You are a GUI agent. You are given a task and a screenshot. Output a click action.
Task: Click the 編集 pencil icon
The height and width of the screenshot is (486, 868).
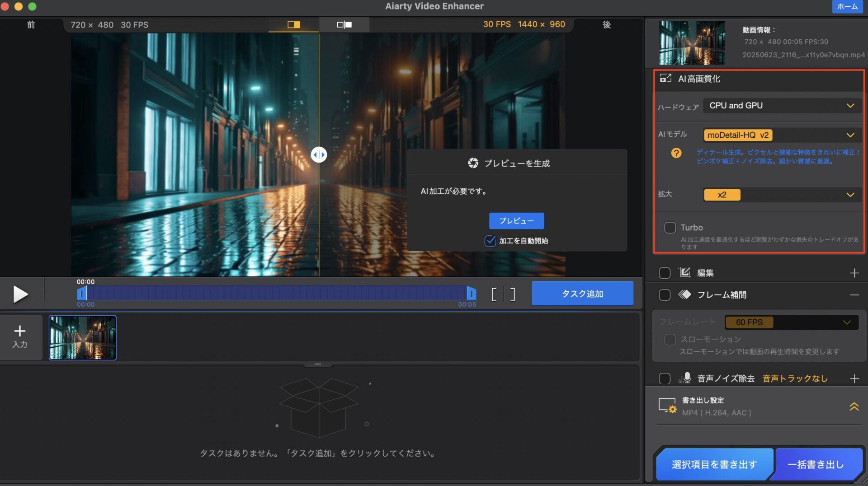tap(684, 272)
